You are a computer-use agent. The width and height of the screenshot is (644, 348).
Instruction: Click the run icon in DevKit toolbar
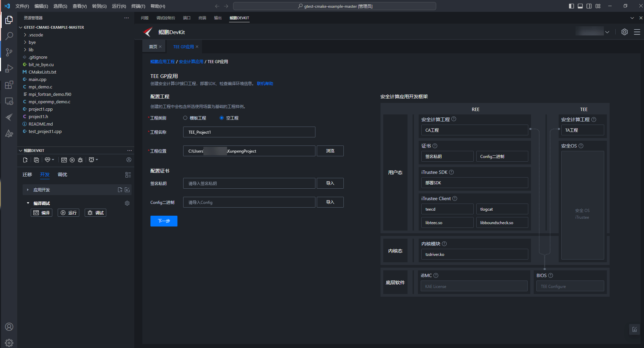click(72, 160)
